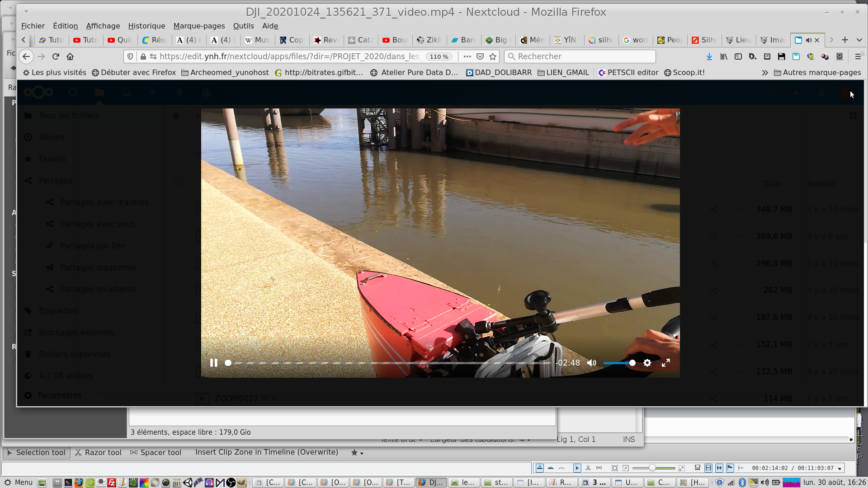The width and height of the screenshot is (868, 488).
Task: Open the Marque-pages menu
Action: tap(199, 26)
